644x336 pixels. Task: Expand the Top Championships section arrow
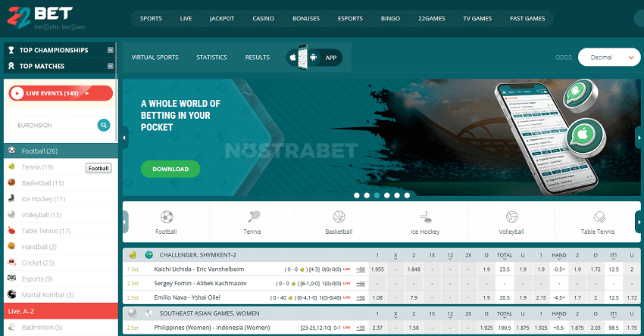coord(111,50)
